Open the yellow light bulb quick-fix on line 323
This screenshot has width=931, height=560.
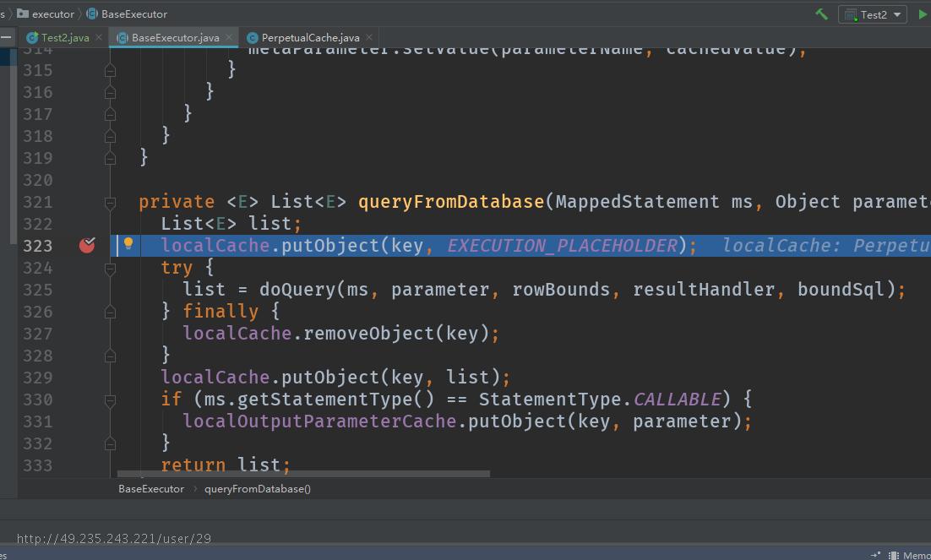click(128, 243)
